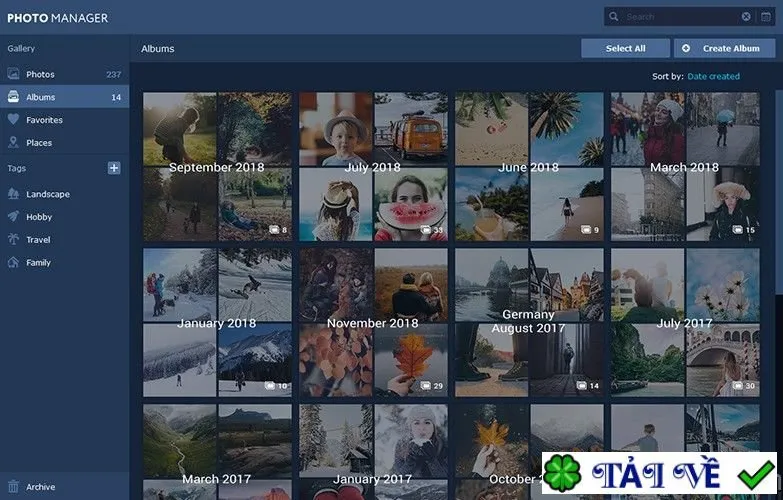783x500 pixels.
Task: Clear the search with X icon
Action: (x=746, y=17)
